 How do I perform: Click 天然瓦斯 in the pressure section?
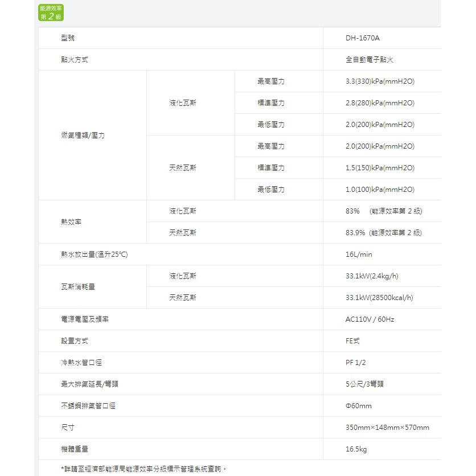tap(183, 168)
